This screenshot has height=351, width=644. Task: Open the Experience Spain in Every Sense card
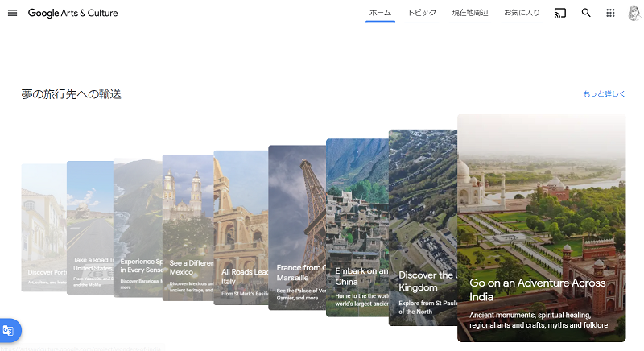pyautogui.click(x=137, y=227)
